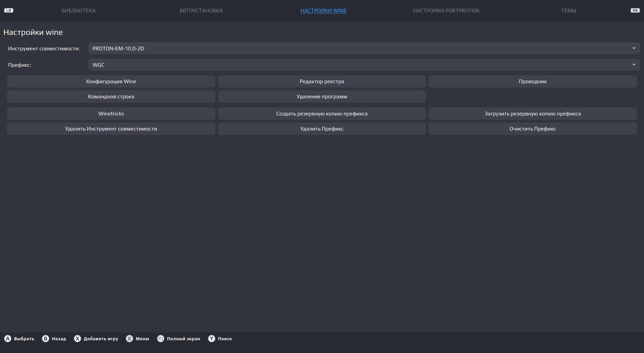Run Winetricks
The width and height of the screenshot is (644, 353).
[x=111, y=114]
